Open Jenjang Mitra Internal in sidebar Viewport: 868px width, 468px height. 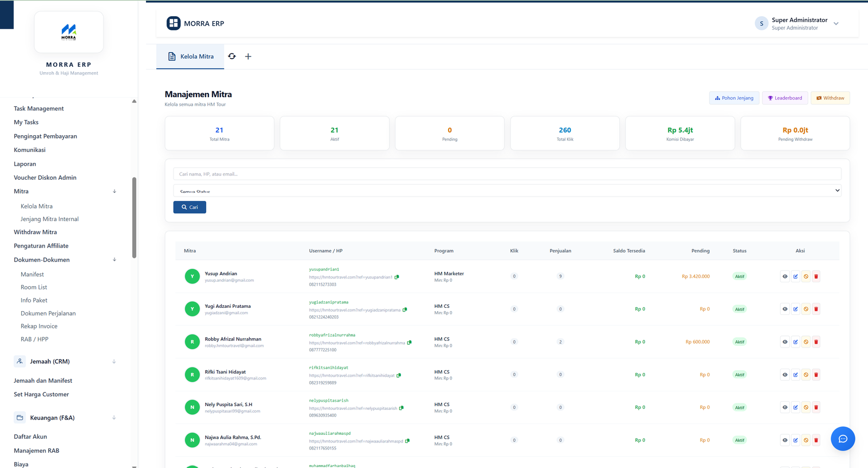point(49,219)
